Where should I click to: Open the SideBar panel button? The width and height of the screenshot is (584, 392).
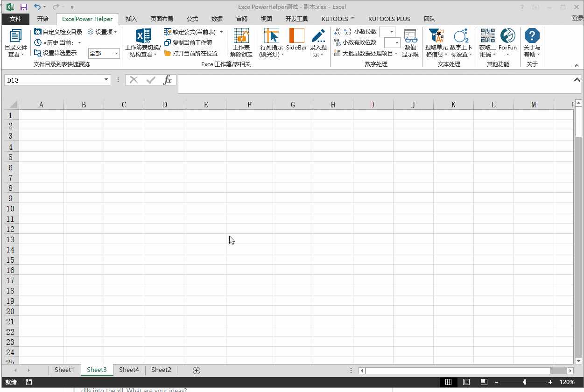296,40
